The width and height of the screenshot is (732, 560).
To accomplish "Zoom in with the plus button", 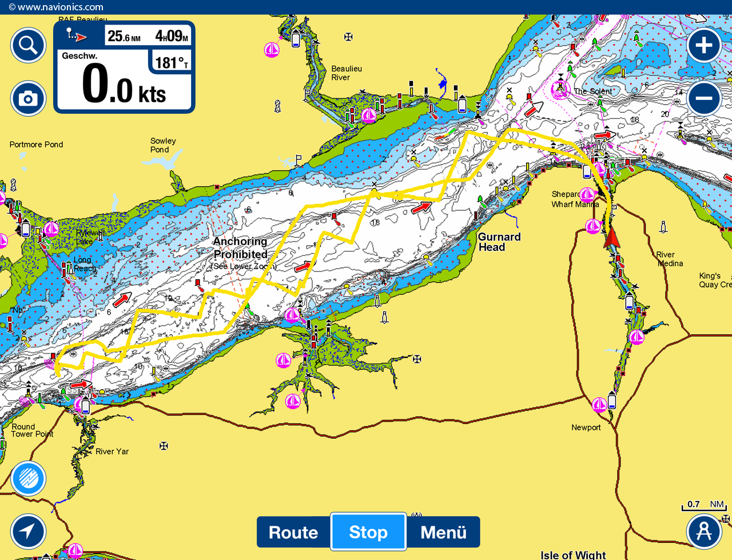I will click(704, 45).
